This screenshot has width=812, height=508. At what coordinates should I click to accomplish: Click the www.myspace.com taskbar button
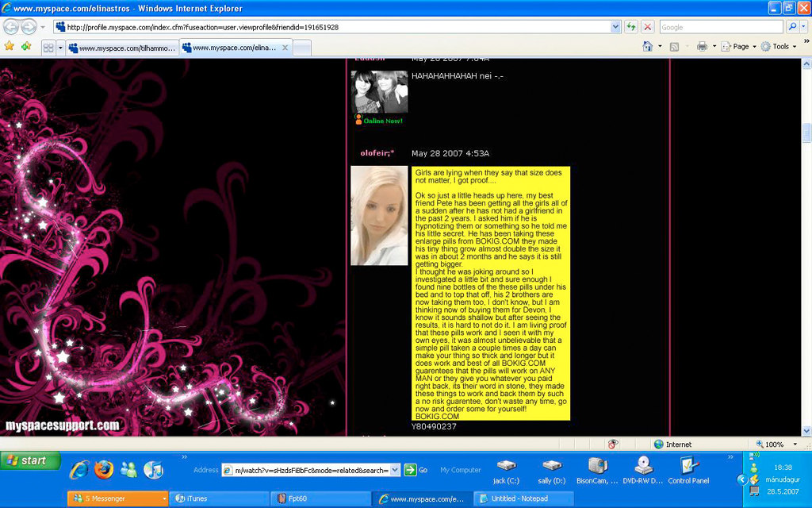click(422, 498)
